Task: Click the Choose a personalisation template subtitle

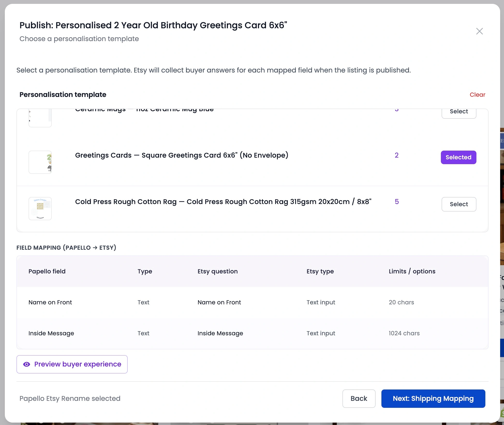Action: coord(79,39)
